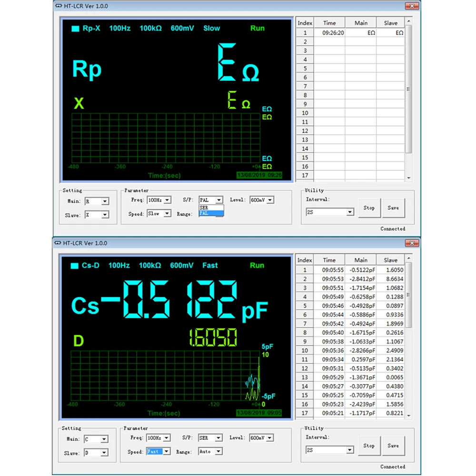Open Range dropdown showing Auto in bottom window

[210, 452]
